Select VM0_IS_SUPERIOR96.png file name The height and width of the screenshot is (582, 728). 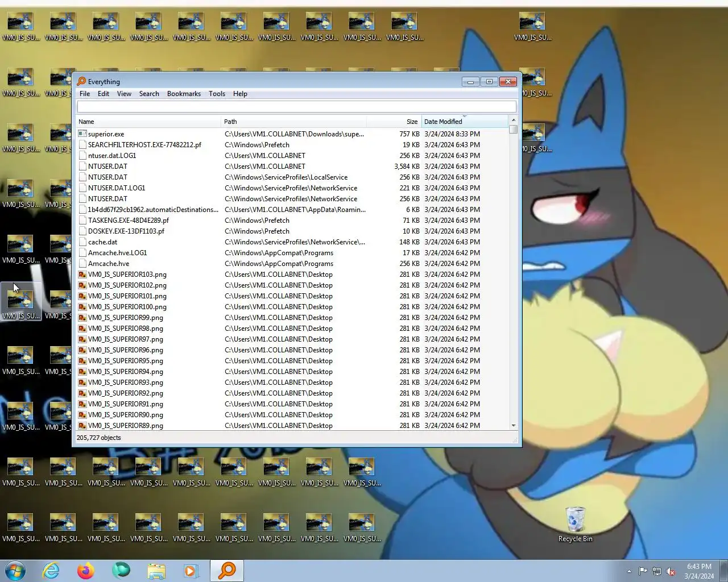(126, 350)
